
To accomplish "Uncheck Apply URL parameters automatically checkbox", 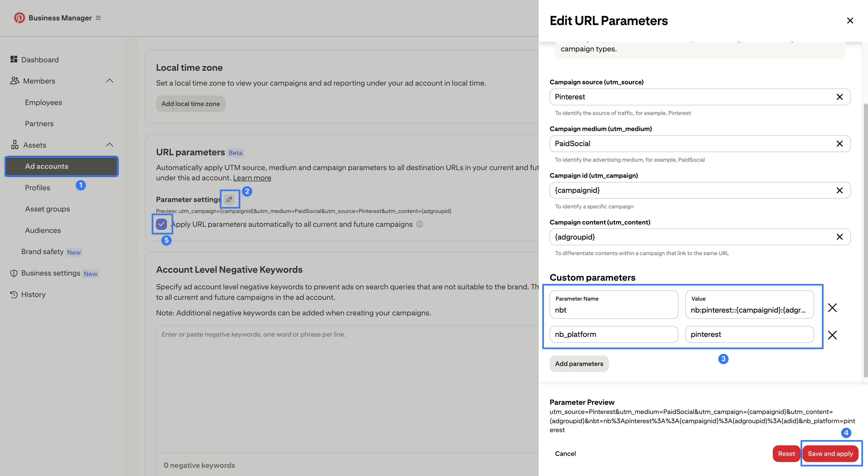I will [162, 224].
